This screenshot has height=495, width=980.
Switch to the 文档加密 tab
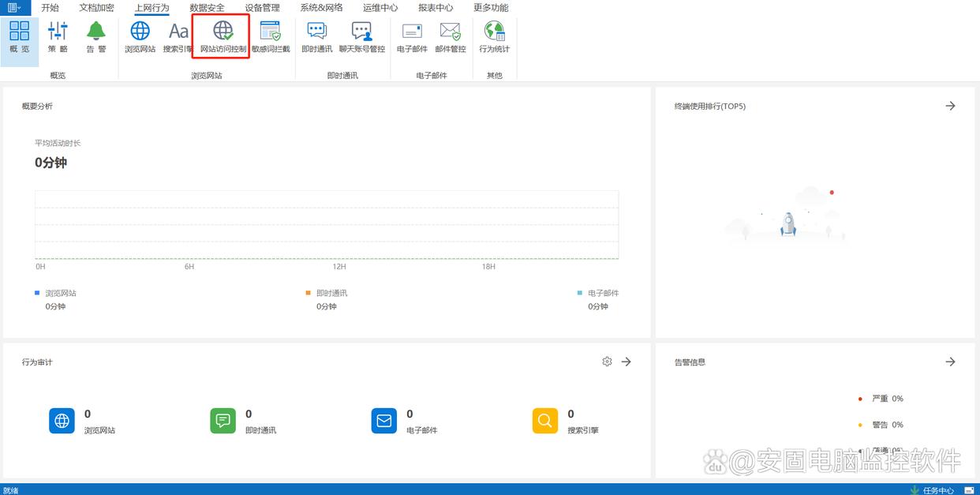tap(96, 8)
